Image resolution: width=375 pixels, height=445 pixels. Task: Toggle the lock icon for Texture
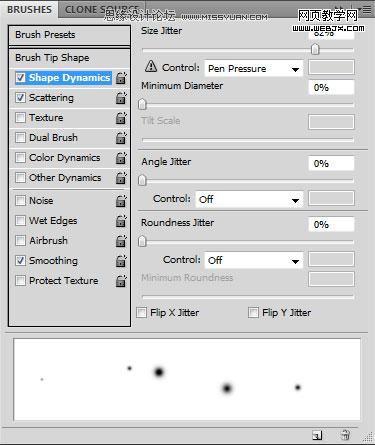pyautogui.click(x=121, y=118)
